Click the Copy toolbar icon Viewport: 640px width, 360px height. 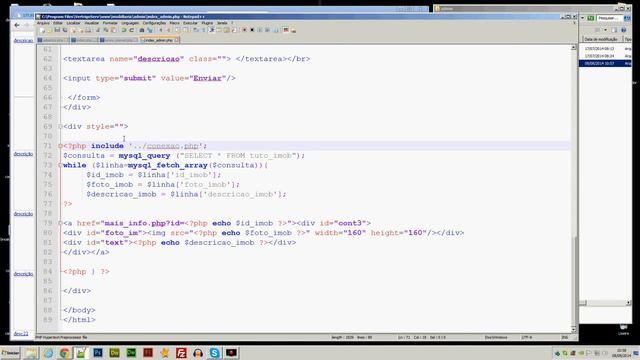[105, 30]
